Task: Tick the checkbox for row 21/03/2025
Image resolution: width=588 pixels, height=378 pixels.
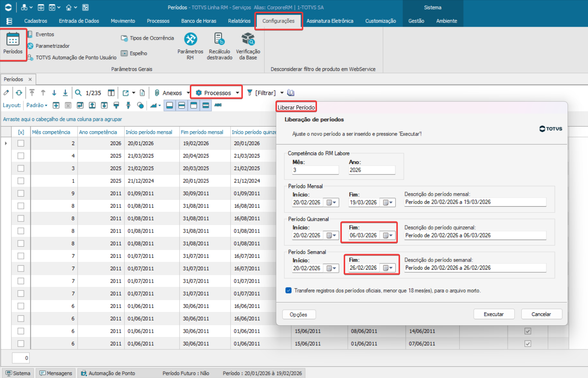Action: point(21,156)
